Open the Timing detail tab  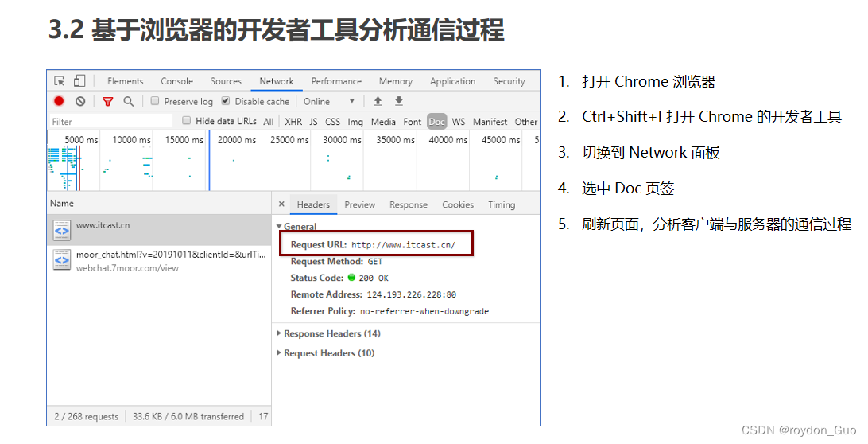(x=502, y=204)
